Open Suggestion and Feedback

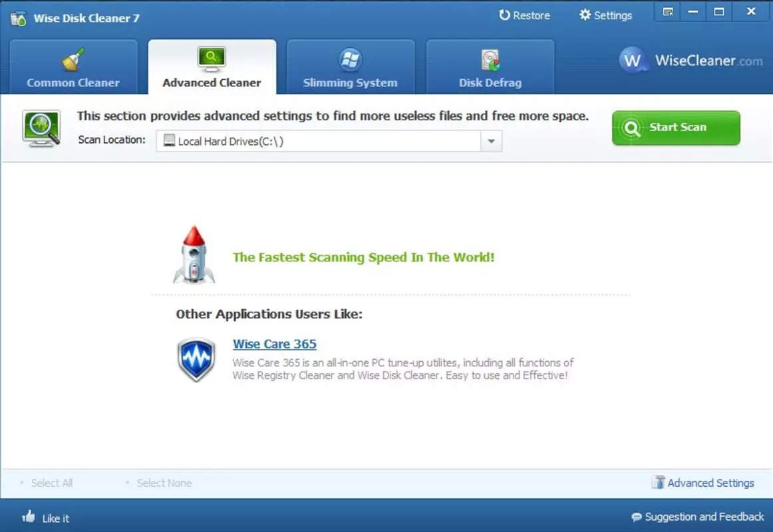click(698, 517)
